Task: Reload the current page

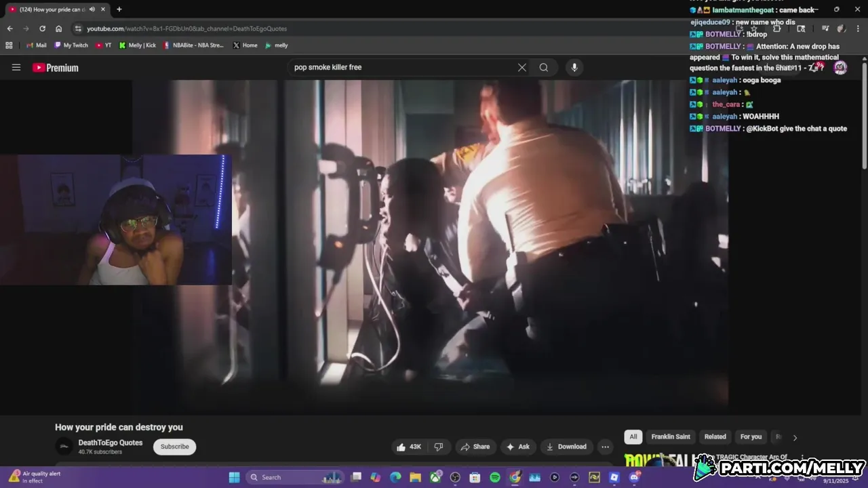Action: pyautogui.click(x=42, y=28)
